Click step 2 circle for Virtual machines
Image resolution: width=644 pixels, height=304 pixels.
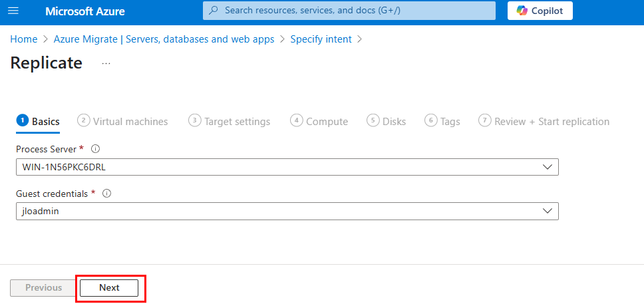click(83, 121)
